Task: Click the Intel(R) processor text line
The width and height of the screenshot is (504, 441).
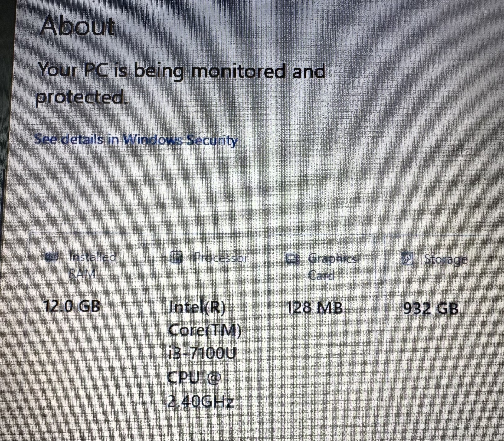Action: pyautogui.click(x=197, y=307)
